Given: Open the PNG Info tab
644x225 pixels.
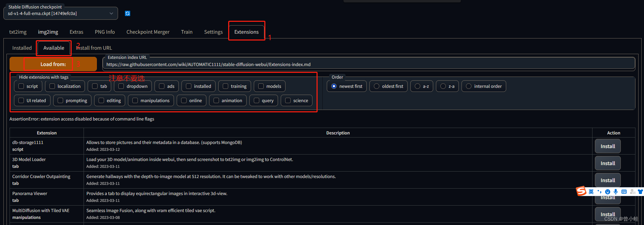Looking at the screenshot, I should (x=105, y=32).
